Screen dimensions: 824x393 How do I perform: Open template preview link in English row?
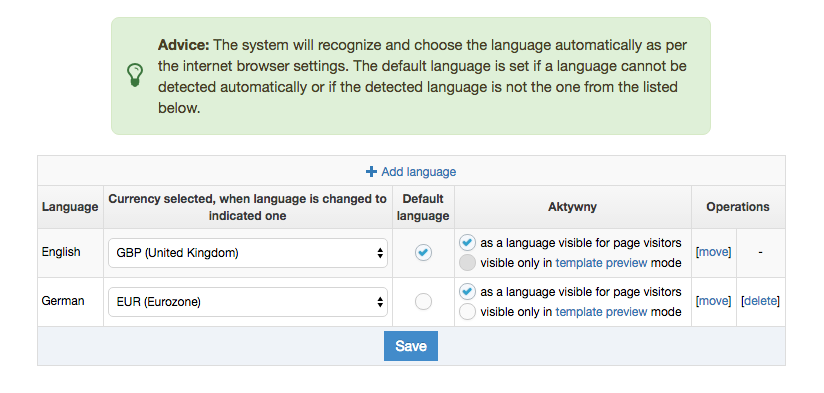601,263
